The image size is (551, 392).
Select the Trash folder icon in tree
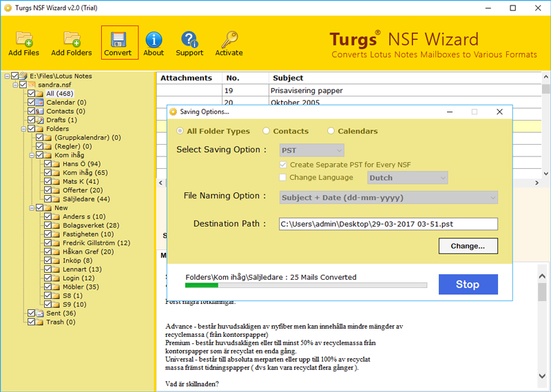pos(40,322)
